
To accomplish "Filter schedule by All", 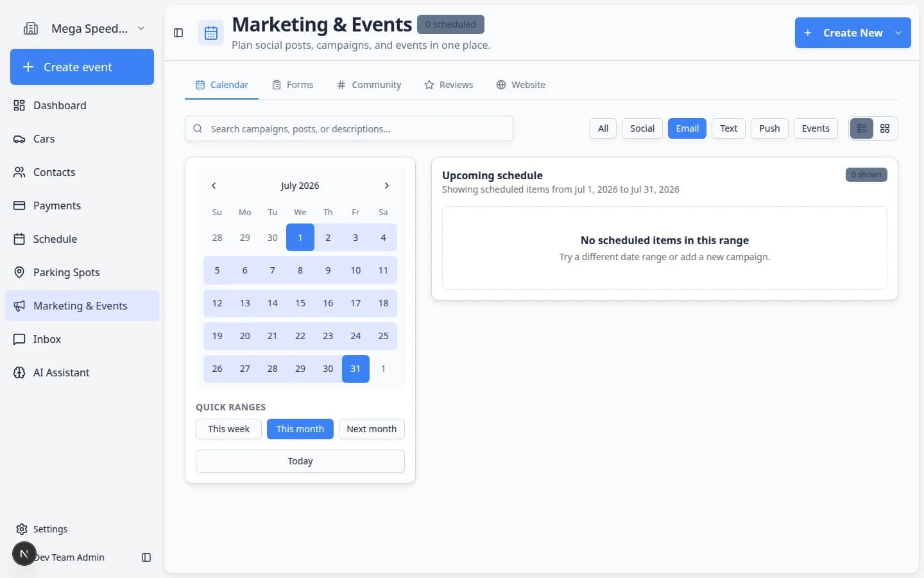I will coord(603,128).
